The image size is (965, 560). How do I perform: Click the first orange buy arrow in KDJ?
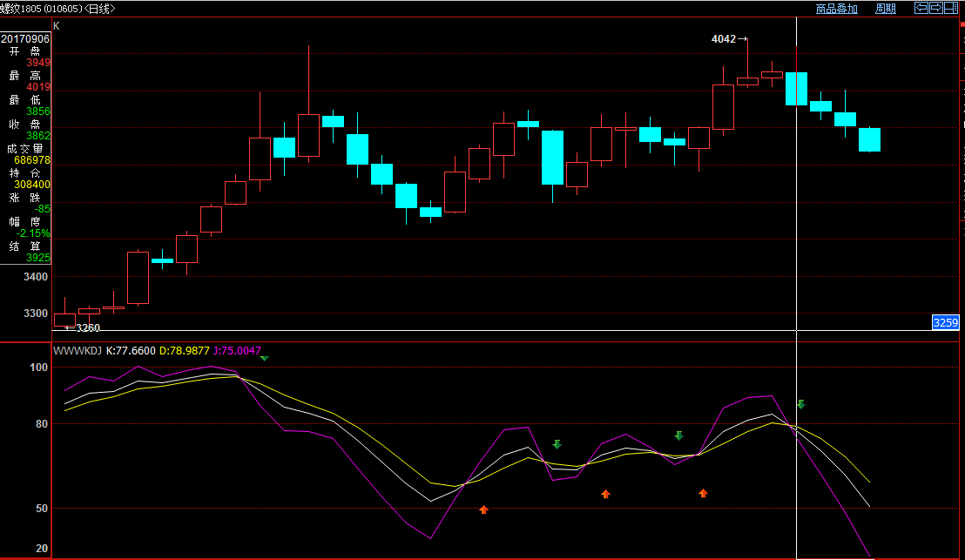pos(483,509)
